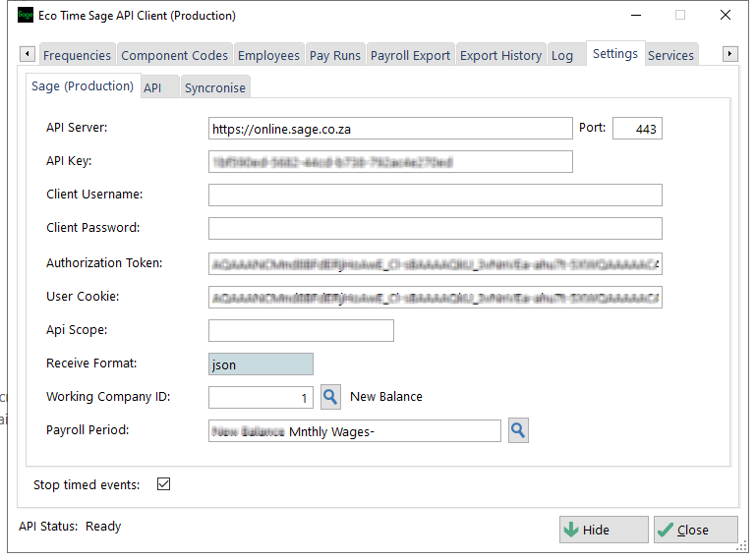This screenshot has width=756, height=560.
Task: Select the Authorization Token field
Action: point(436,263)
